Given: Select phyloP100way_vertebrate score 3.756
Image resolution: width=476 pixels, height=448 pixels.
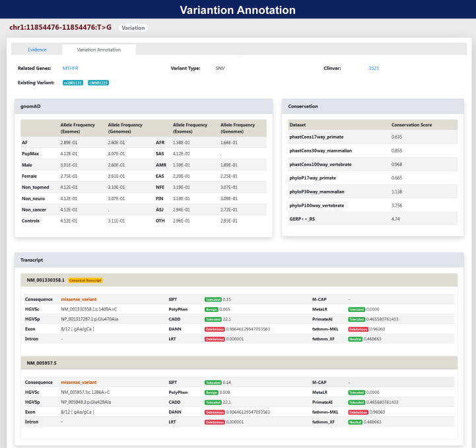Looking at the screenshot, I should pos(397,205).
